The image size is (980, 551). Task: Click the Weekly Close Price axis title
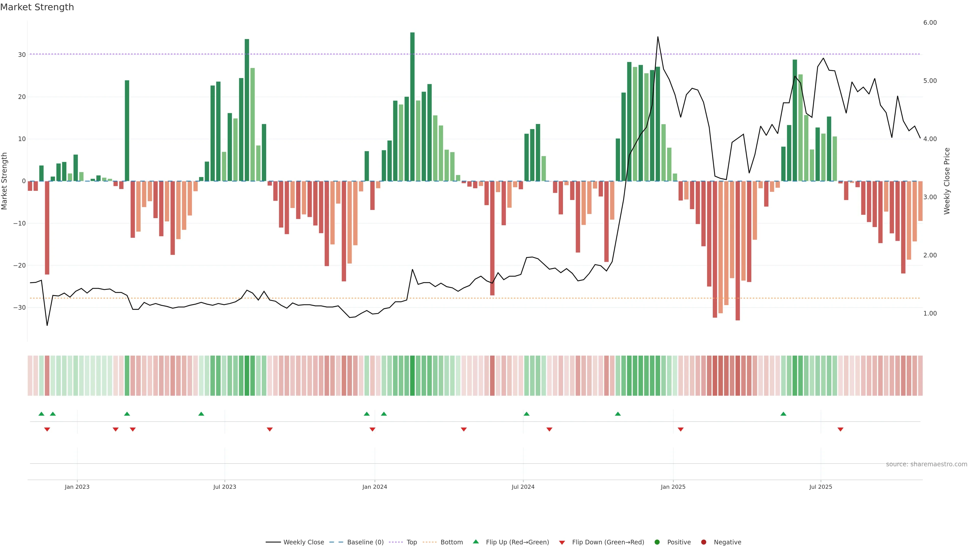click(947, 181)
